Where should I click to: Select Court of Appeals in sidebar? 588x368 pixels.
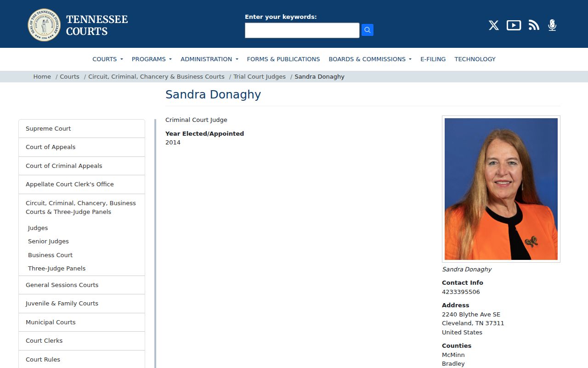tap(82, 147)
